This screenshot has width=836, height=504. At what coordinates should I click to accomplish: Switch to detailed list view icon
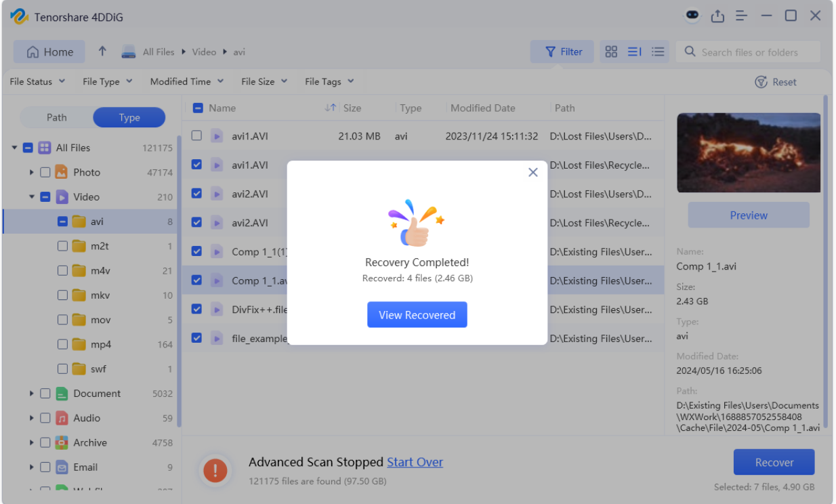tap(634, 52)
